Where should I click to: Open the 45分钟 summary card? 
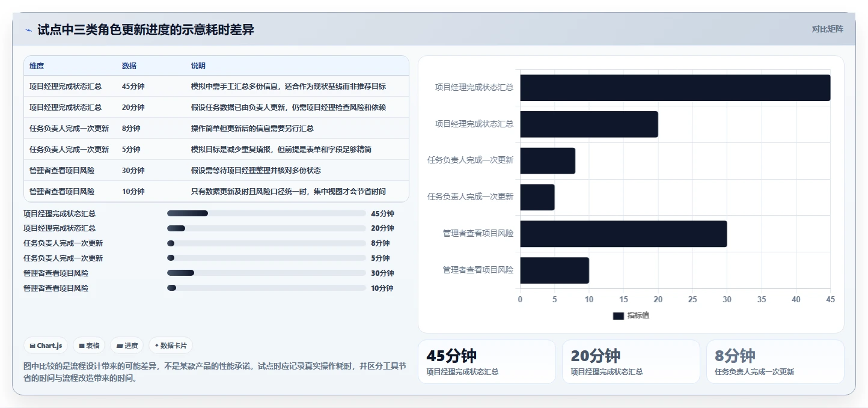click(487, 362)
